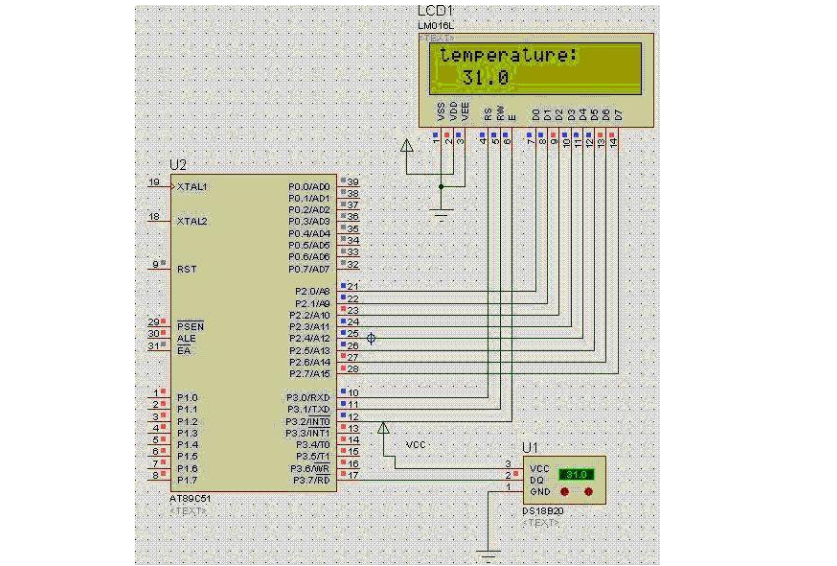Select the AT89C51 part name label

pos(190,499)
